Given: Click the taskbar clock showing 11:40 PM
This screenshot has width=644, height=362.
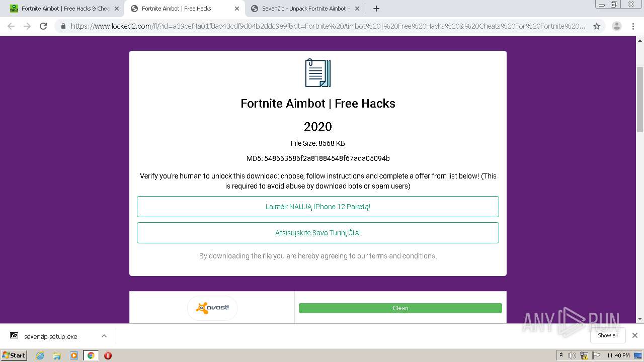Looking at the screenshot, I should point(618,355).
